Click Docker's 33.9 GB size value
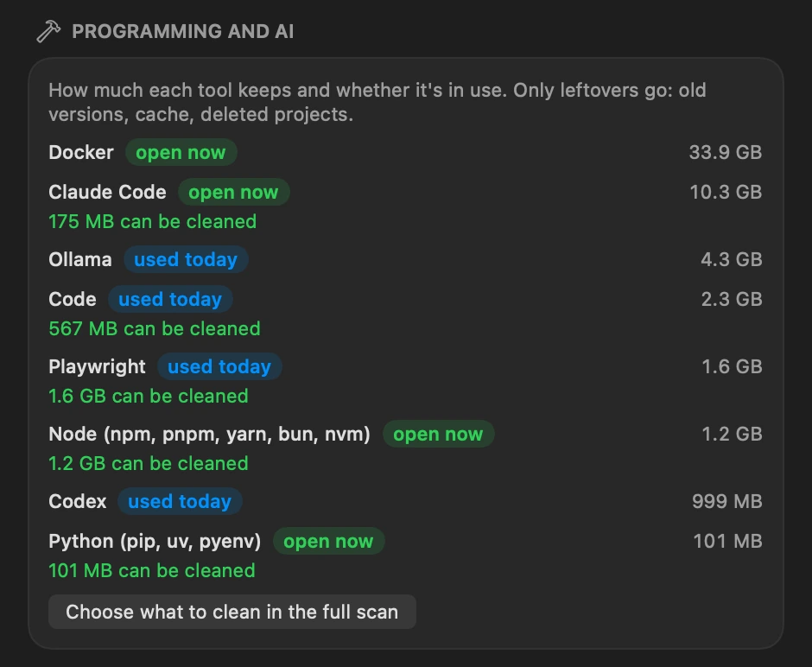 pos(725,152)
